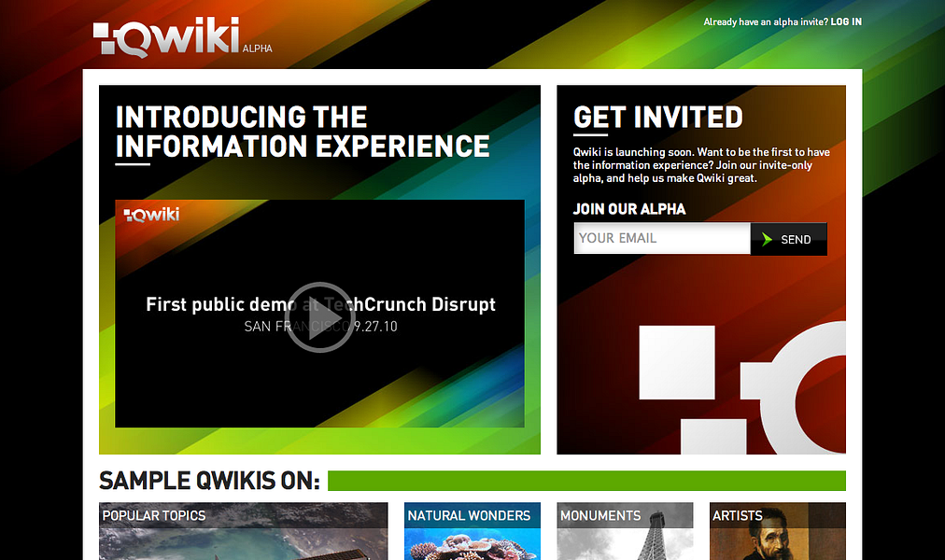945x560 pixels.
Task: Click the GET INVITED heading
Action: tap(657, 118)
